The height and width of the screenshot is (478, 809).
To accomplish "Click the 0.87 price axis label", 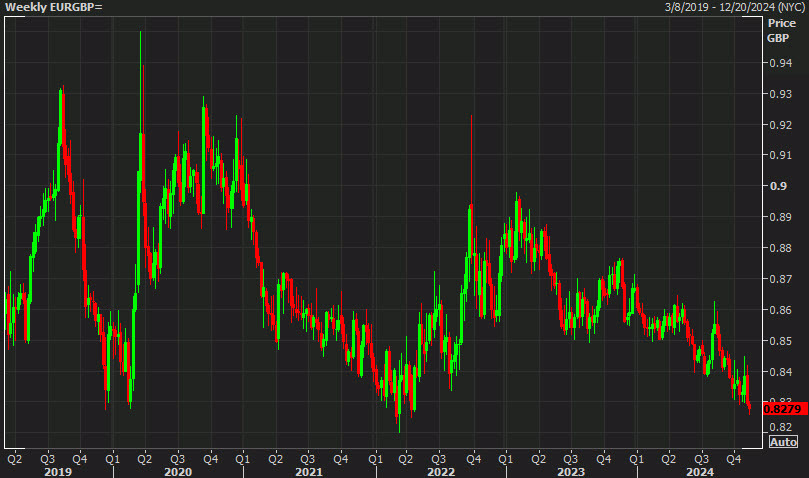I will click(781, 279).
